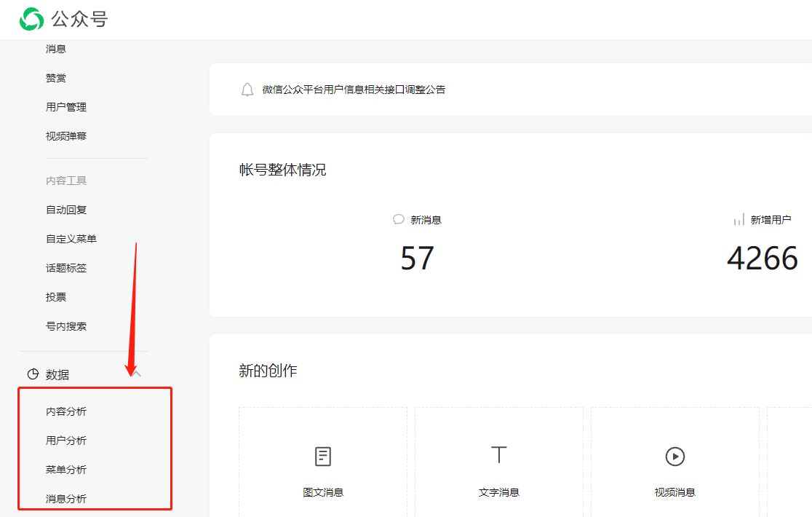
Task: Click the 新的创作 heading
Action: point(268,371)
